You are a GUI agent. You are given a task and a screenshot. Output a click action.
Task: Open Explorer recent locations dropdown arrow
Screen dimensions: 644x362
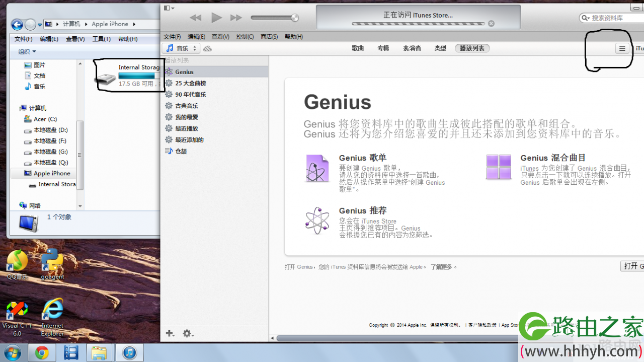click(x=40, y=25)
